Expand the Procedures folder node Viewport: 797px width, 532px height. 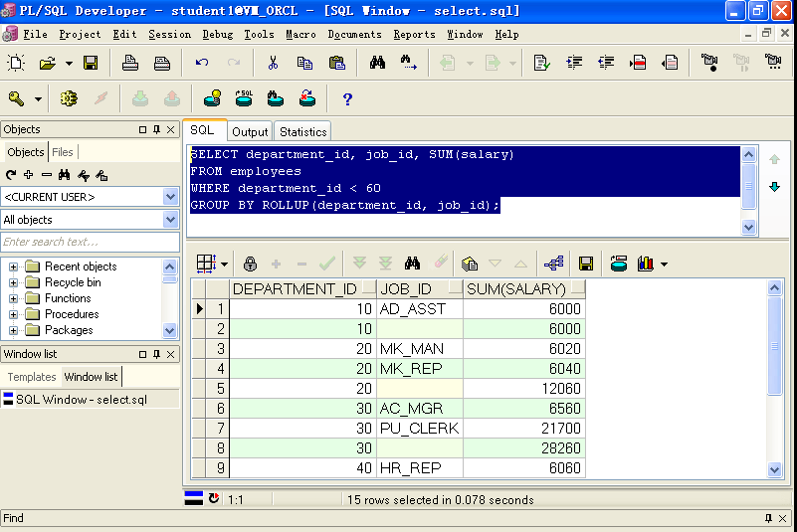[x=14, y=314]
